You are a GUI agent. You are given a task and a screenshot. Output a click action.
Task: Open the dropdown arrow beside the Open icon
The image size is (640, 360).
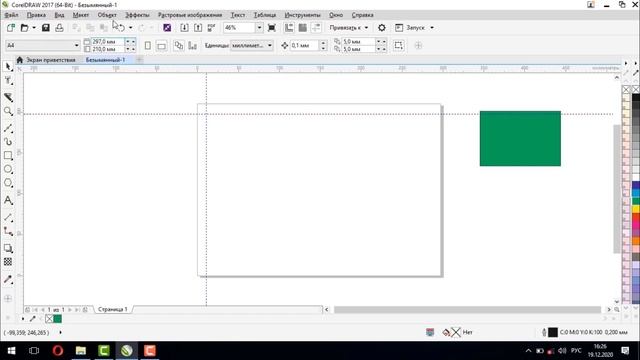[x=34, y=28]
